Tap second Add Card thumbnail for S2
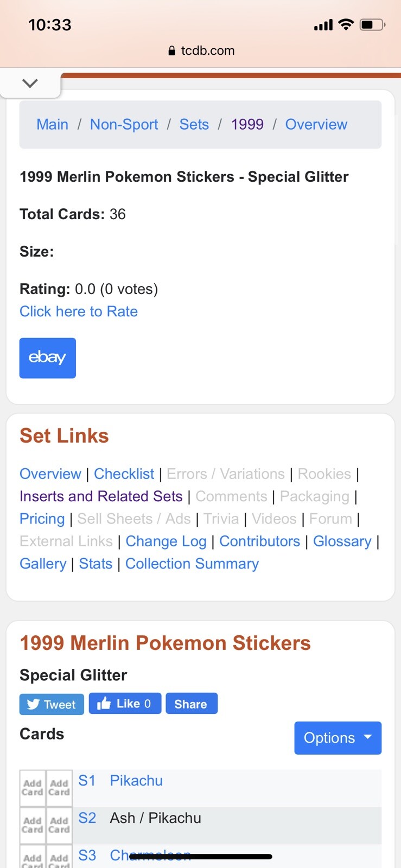Image resolution: width=401 pixels, height=868 pixels. tap(59, 825)
